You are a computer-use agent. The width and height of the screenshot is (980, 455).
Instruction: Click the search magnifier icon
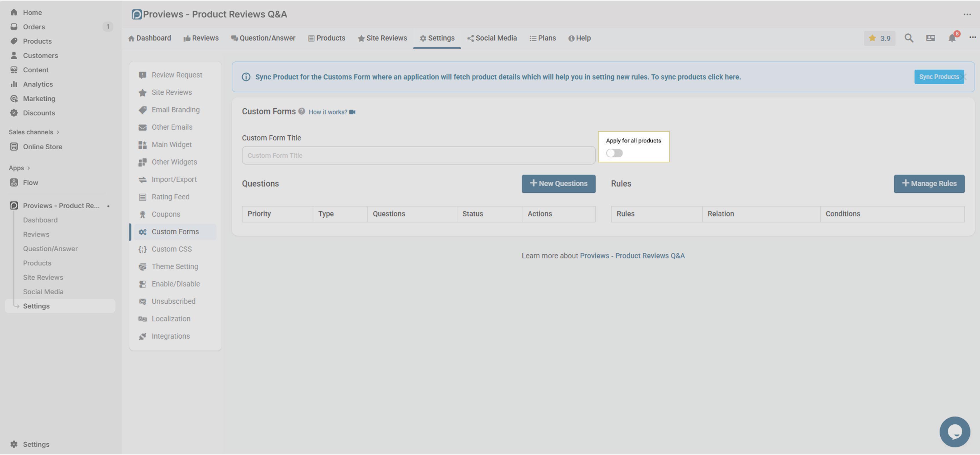[x=908, y=38]
